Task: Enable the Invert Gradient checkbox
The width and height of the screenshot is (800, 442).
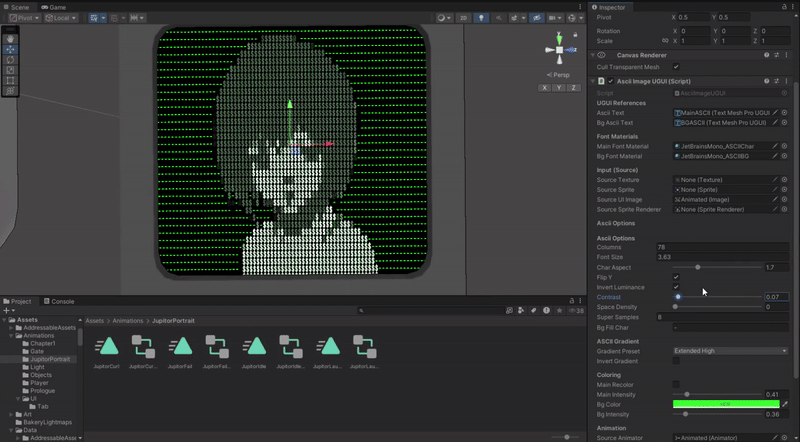Action: [676, 361]
